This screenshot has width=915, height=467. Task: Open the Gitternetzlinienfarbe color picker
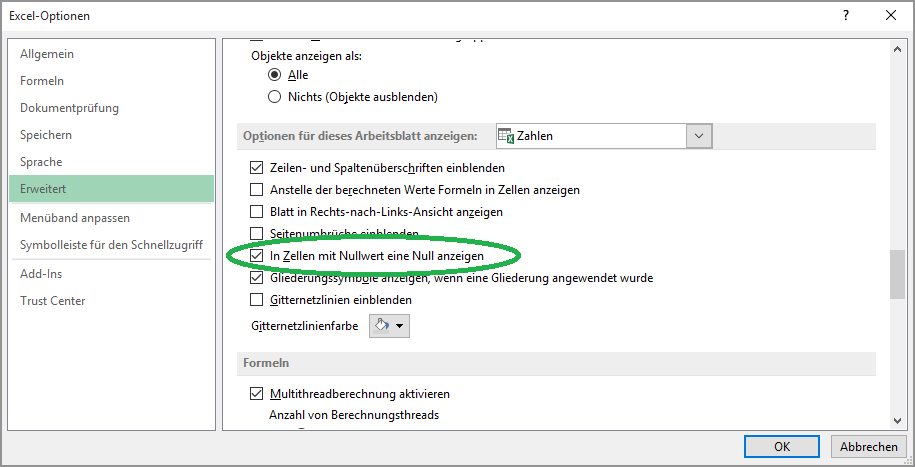pos(389,326)
